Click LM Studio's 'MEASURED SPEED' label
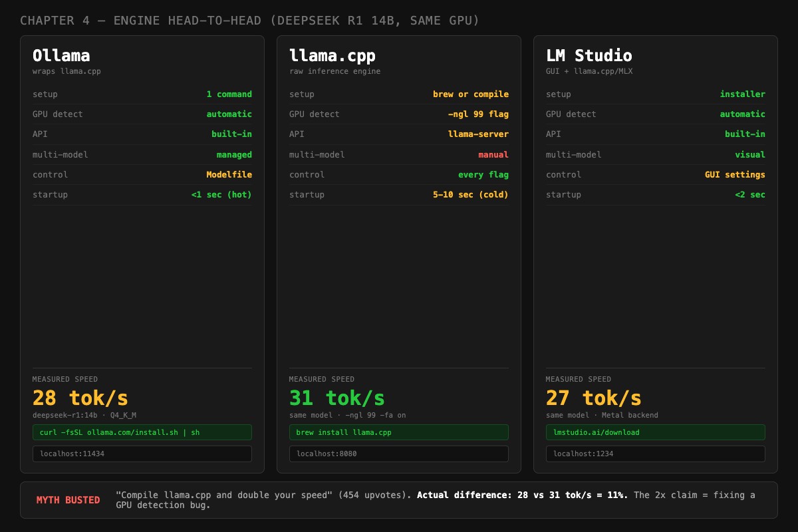The width and height of the screenshot is (798, 532). [x=579, y=380]
